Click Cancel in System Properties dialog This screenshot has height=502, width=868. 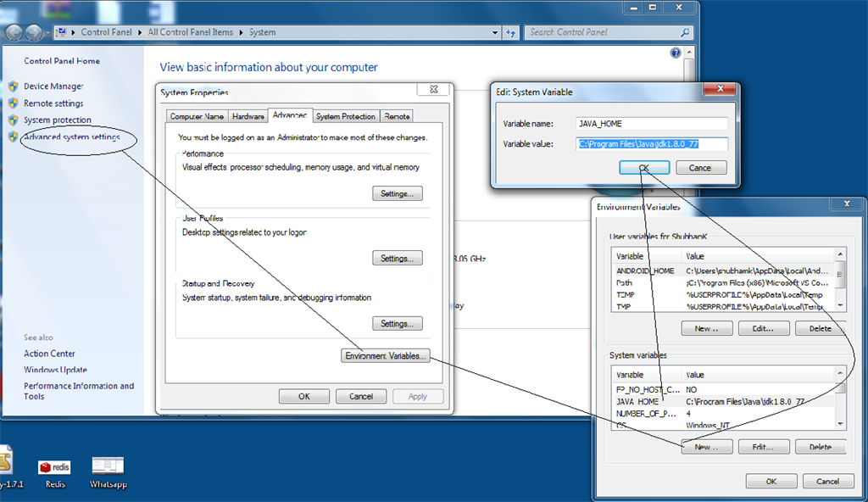(x=361, y=396)
